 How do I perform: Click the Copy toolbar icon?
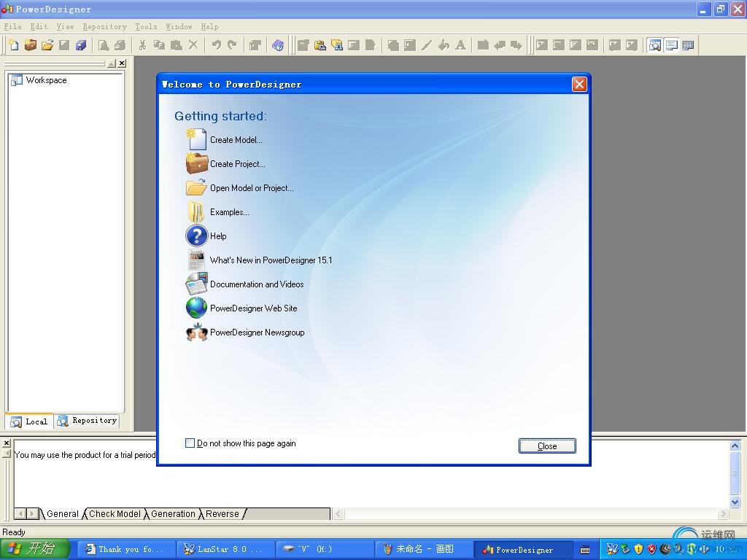[159, 45]
